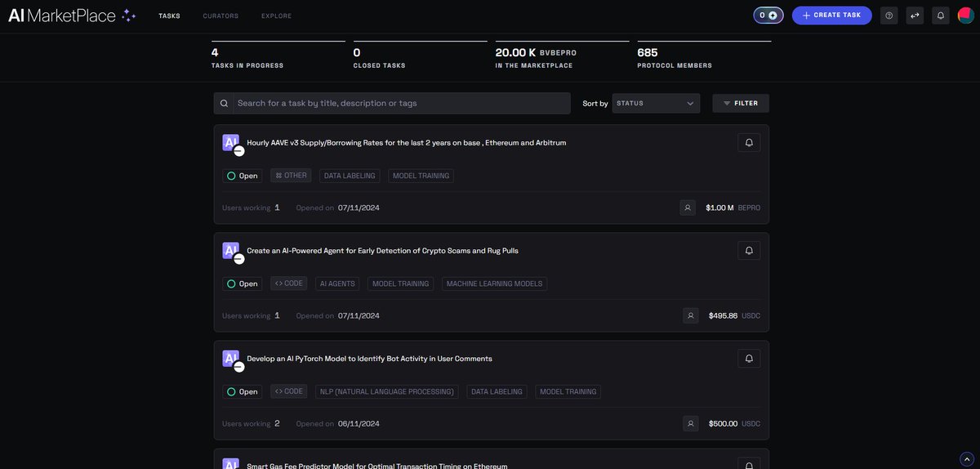Image resolution: width=980 pixels, height=469 pixels.
Task: Click CODE tag on PyTorch task
Action: click(289, 391)
